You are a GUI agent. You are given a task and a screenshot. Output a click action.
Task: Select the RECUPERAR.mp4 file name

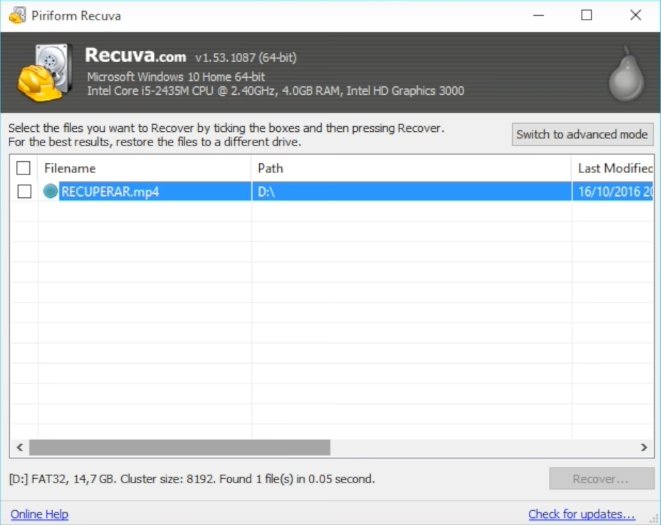[110, 192]
